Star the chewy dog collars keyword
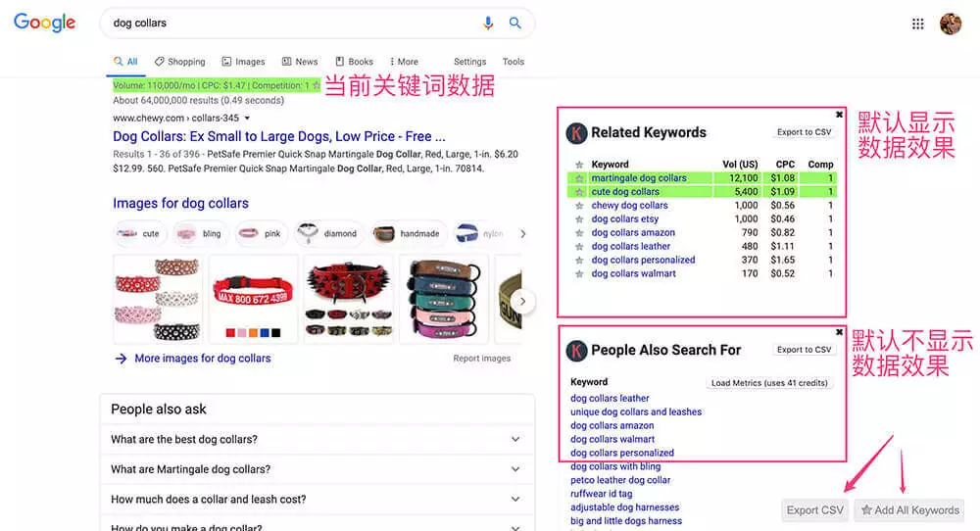 pos(579,206)
